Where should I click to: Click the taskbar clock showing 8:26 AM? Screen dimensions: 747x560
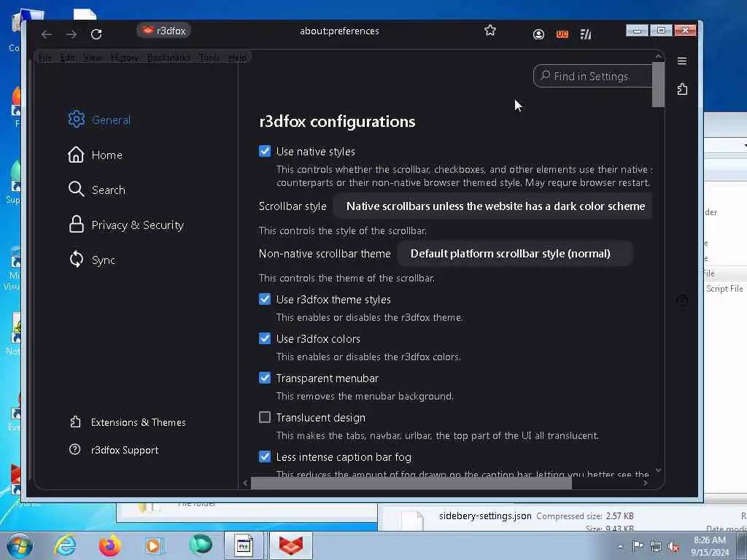(710, 545)
